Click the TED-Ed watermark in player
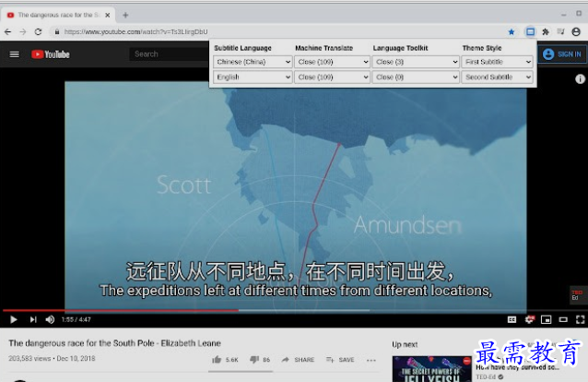This screenshot has height=382, width=588. click(577, 295)
